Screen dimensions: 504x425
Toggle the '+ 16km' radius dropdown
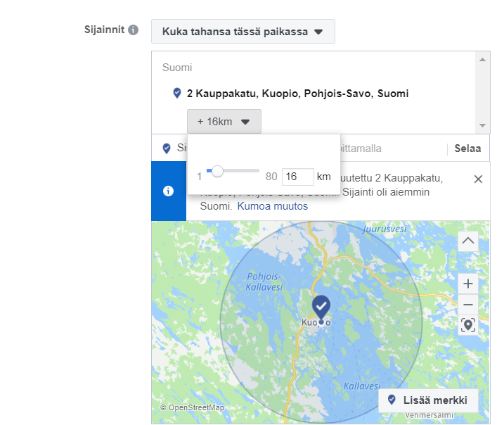tap(224, 121)
